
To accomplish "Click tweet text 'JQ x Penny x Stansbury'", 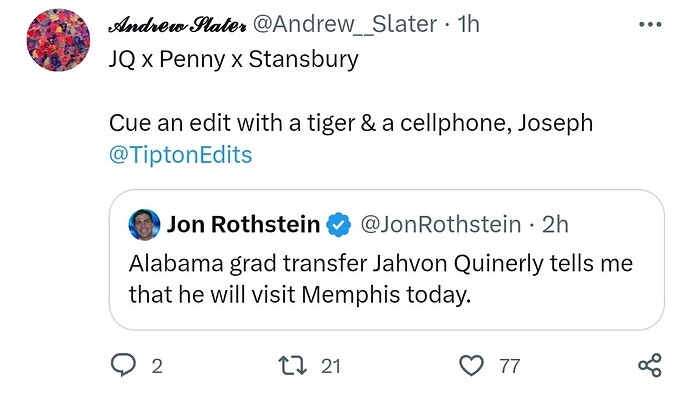I will [x=234, y=60].
